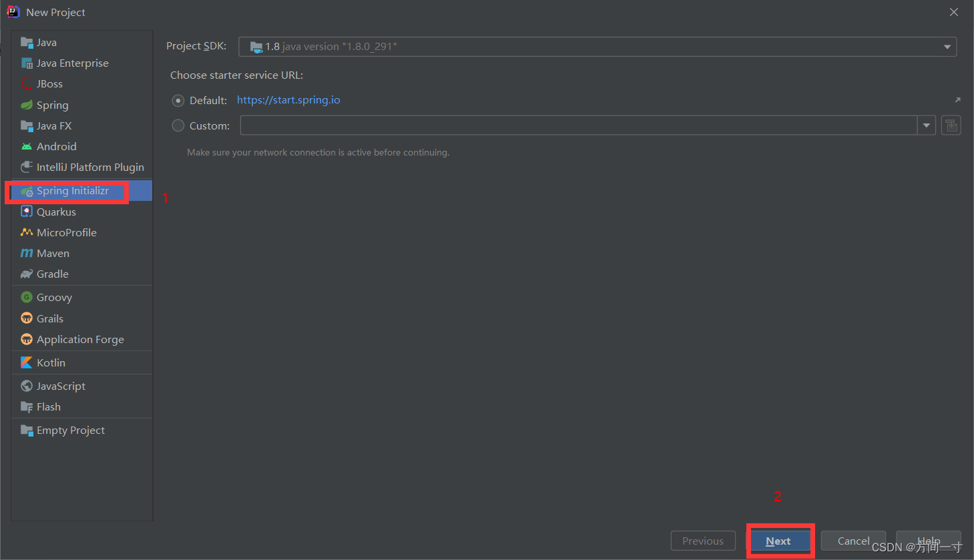Choose Maven project type
Screen dimensions: 974x560
pos(53,254)
